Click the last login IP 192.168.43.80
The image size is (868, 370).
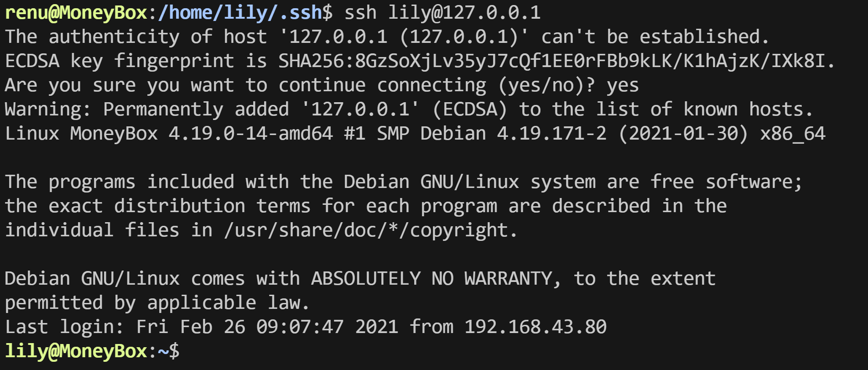tap(535, 327)
